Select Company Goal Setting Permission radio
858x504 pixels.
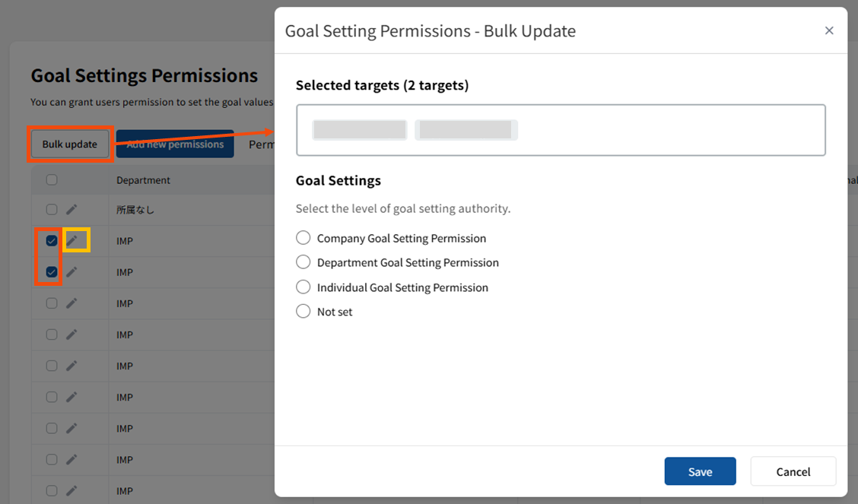pos(303,238)
